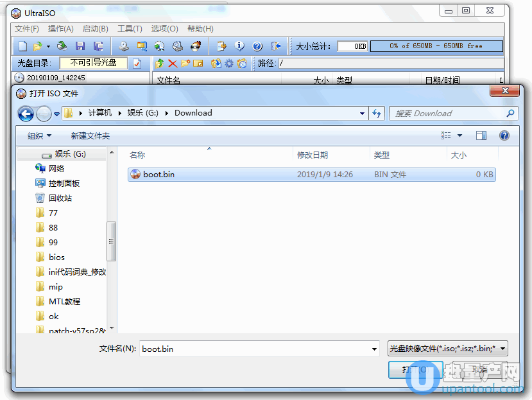This screenshot has height=400, width=532.
Task: Click the 不可引导光盘 boot type field
Action: click(94, 63)
